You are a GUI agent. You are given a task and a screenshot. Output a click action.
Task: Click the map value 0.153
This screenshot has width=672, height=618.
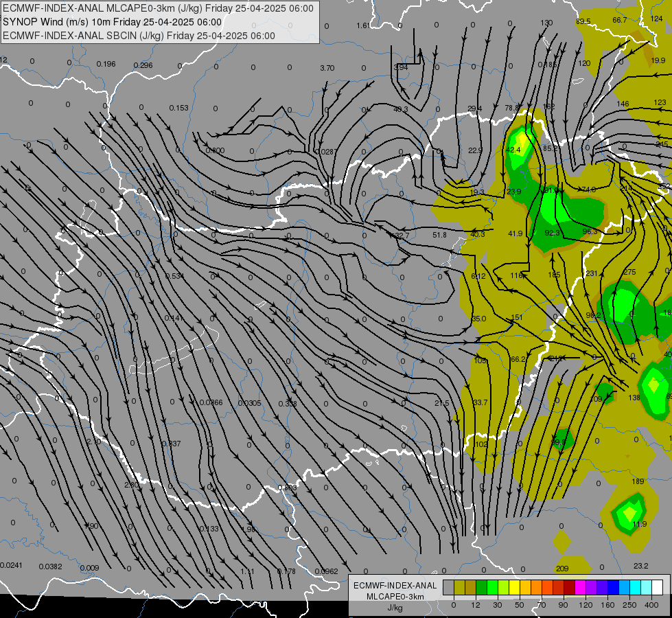[178, 108]
